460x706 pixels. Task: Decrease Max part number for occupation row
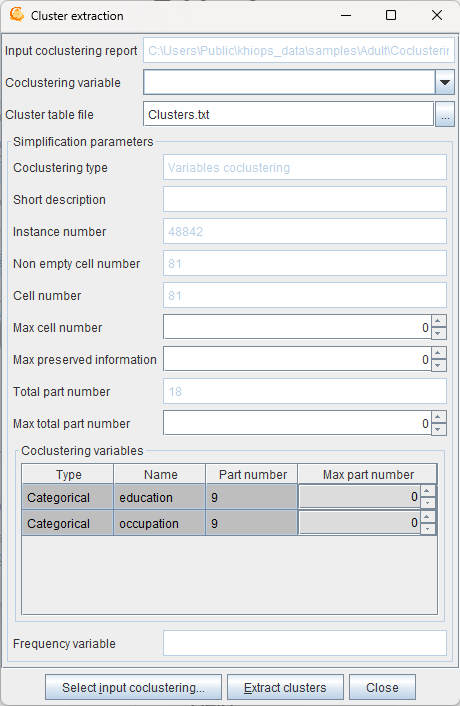point(427,529)
